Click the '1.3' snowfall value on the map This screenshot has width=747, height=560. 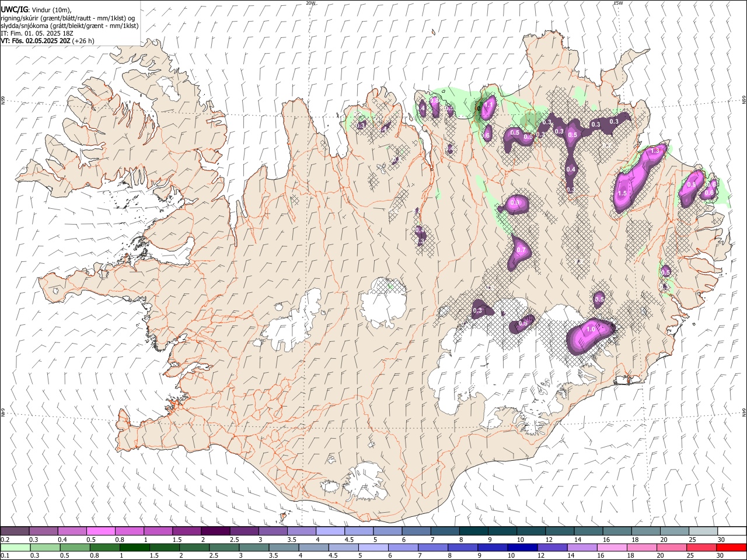pos(655,150)
